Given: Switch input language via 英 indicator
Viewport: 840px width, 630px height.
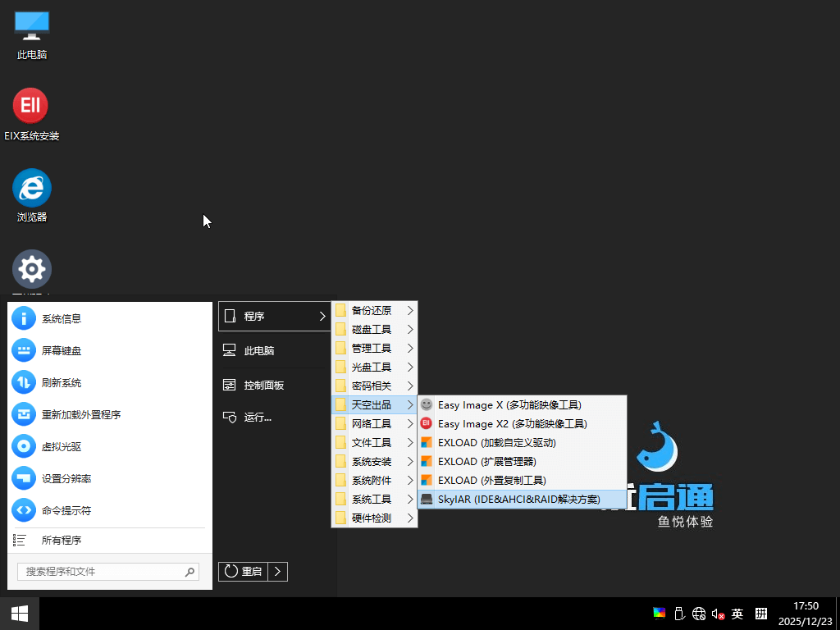Looking at the screenshot, I should pos(737,614).
